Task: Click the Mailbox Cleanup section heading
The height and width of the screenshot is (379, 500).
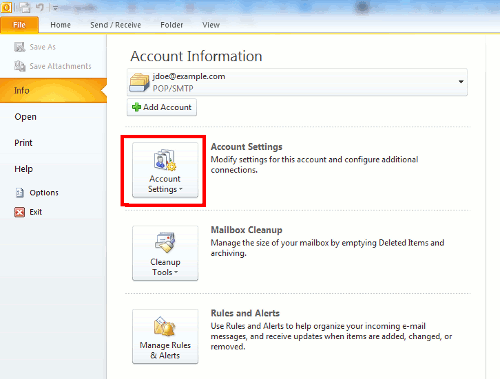Action: tap(246, 230)
